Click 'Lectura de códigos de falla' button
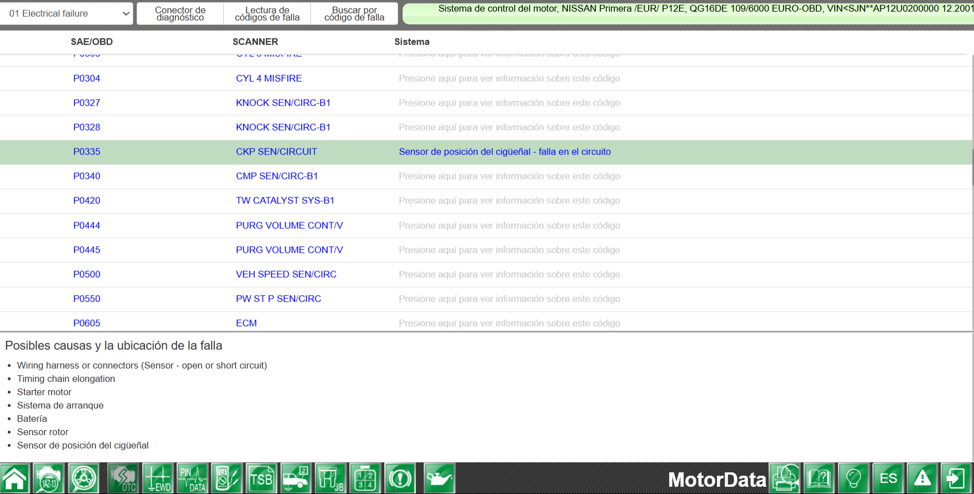 click(267, 13)
